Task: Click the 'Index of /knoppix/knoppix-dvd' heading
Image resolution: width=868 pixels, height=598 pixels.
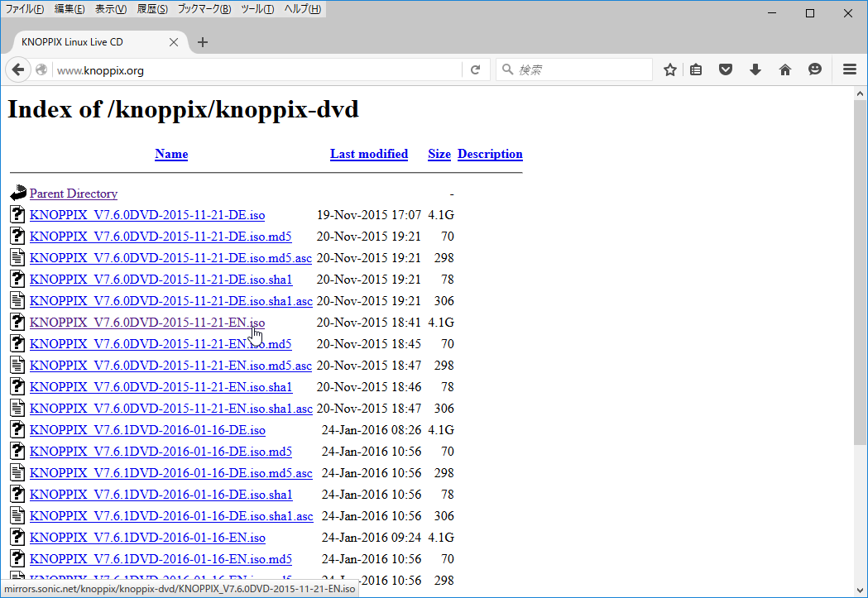Action: point(183,109)
